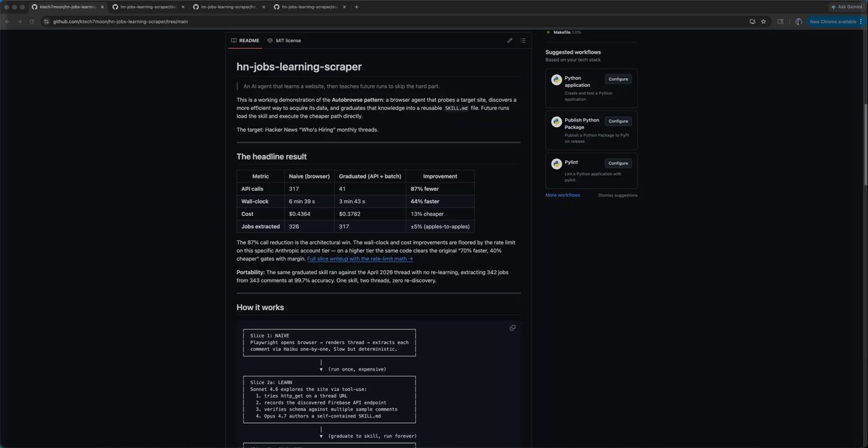The height and width of the screenshot is (448, 868).
Task: Open a new tab with plus icon
Action: click(x=357, y=7)
